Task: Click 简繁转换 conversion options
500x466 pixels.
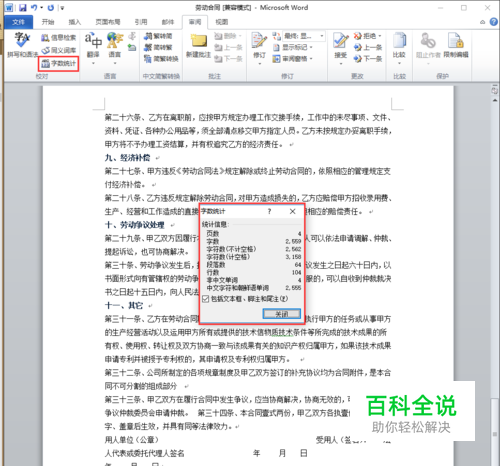Action: pos(162,59)
